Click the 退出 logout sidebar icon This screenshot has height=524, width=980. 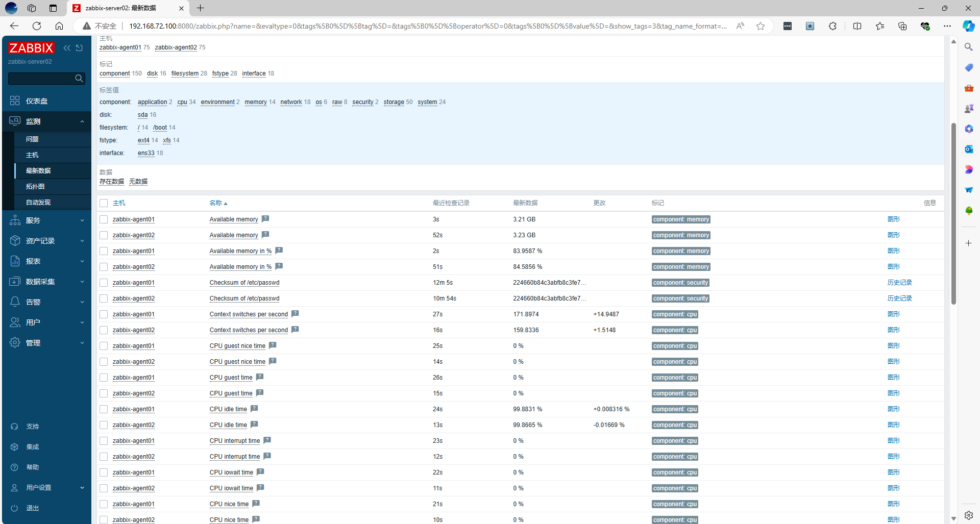point(15,508)
